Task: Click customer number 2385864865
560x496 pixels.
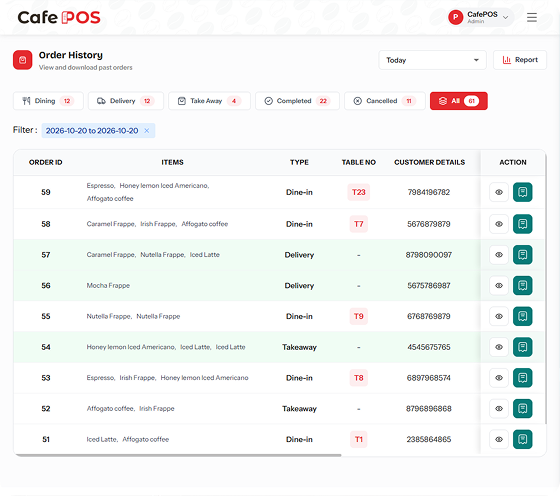Action: coord(429,439)
